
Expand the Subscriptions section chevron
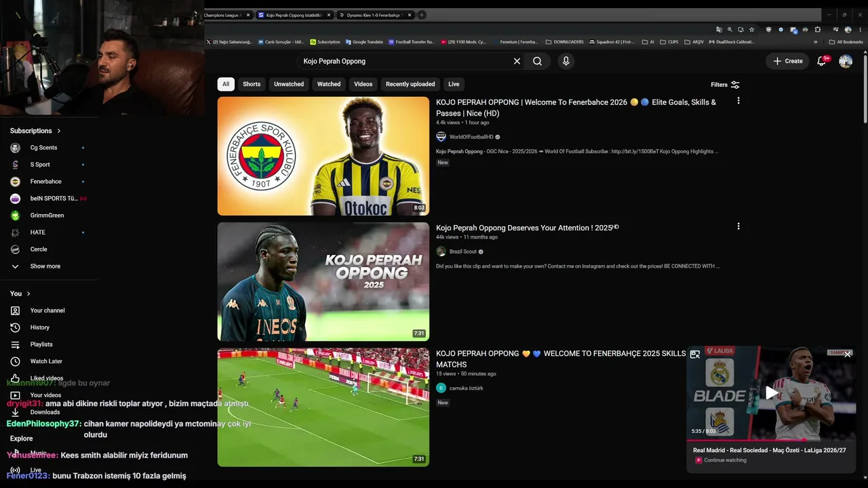(59, 131)
